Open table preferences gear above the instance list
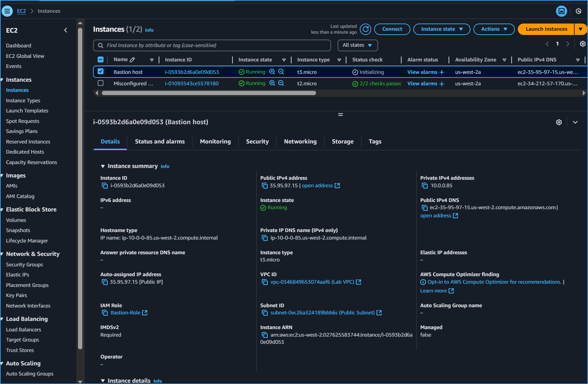This screenshot has width=588, height=384. tap(582, 44)
